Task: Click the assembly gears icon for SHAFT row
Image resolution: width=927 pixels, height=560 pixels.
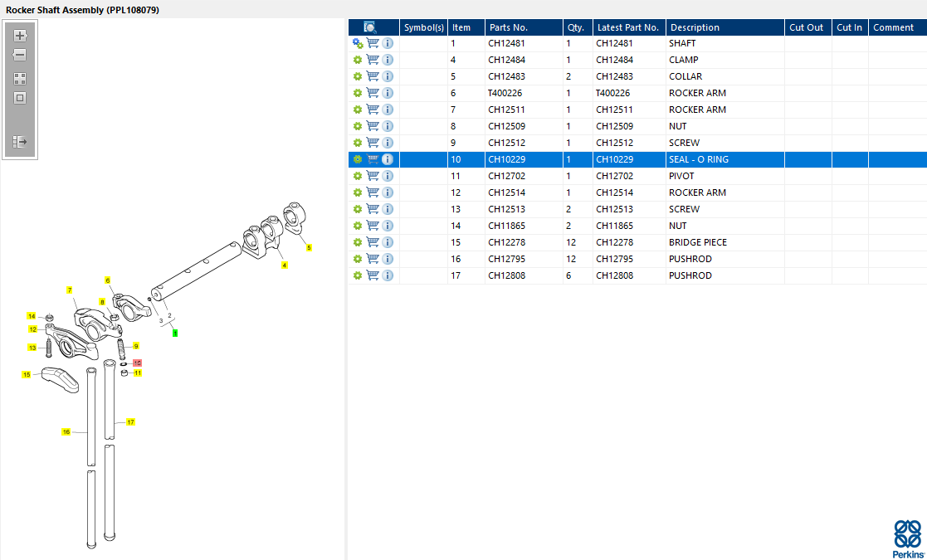Action: coord(358,43)
